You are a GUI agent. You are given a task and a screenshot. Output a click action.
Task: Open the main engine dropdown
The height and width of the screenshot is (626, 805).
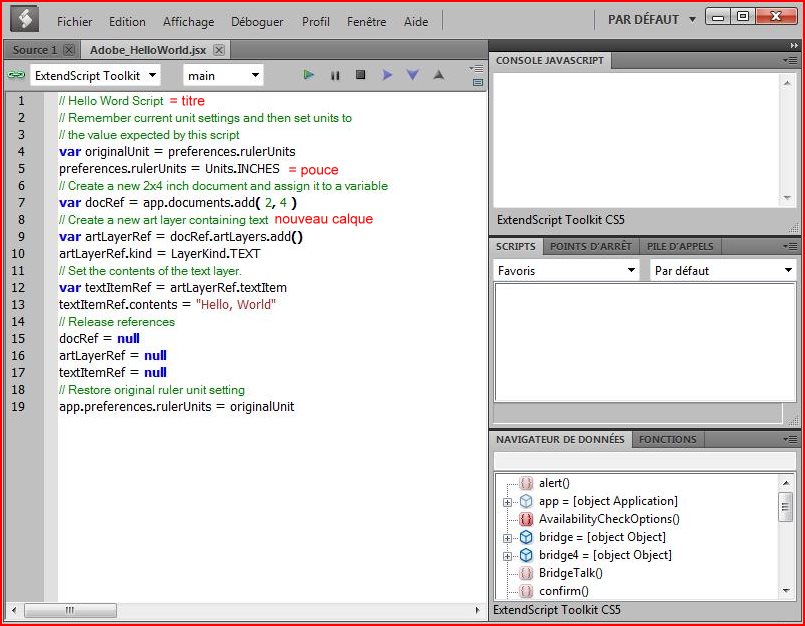pyautogui.click(x=224, y=75)
